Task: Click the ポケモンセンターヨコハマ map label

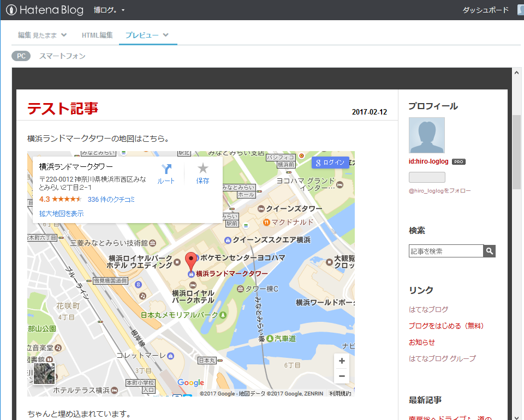Action: (x=242, y=258)
